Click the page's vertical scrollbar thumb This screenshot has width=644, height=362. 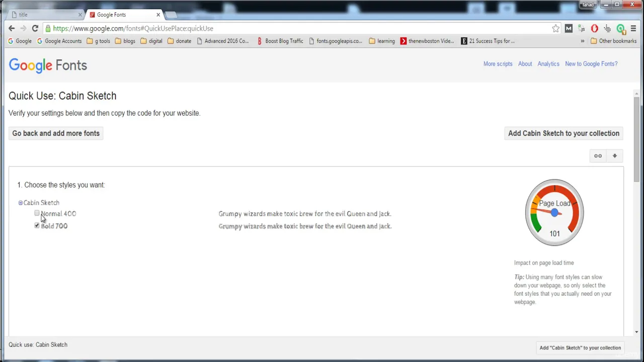tap(636, 138)
